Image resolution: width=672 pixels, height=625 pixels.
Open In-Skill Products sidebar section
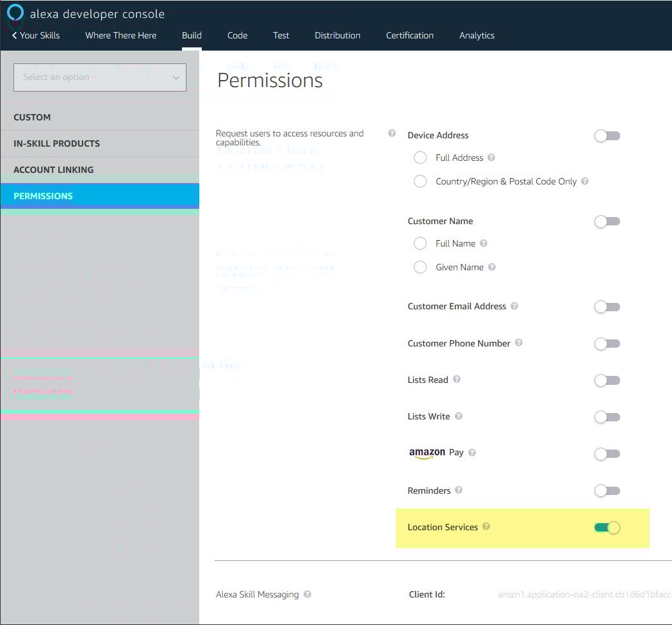click(x=56, y=143)
